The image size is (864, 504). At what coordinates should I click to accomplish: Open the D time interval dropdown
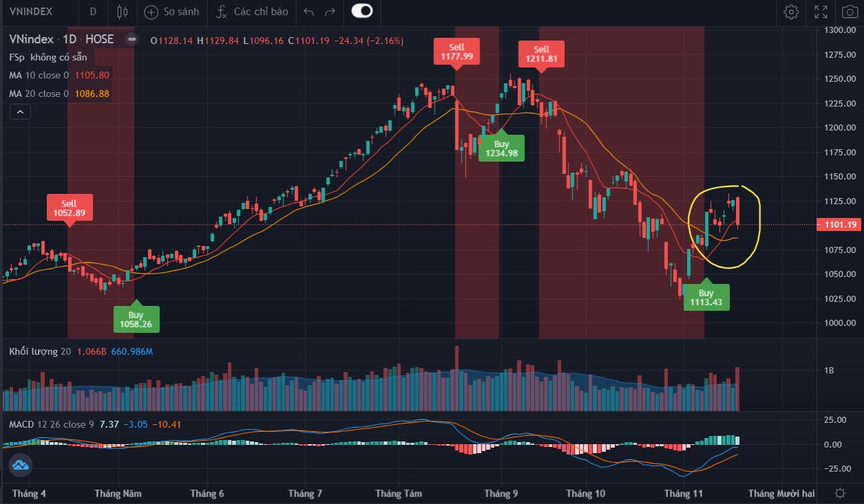click(x=93, y=12)
